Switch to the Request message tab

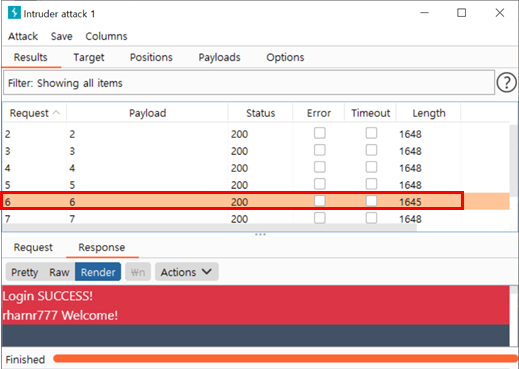point(33,247)
